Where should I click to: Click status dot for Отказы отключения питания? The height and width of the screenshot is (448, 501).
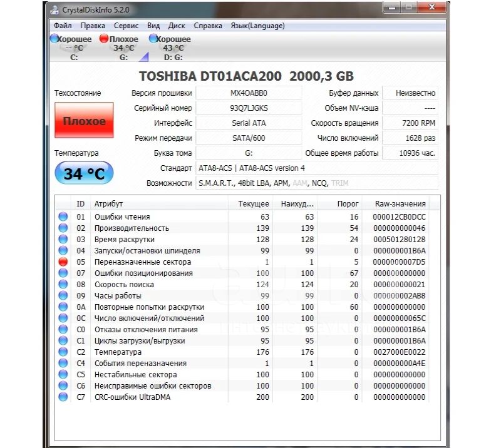[63, 329]
